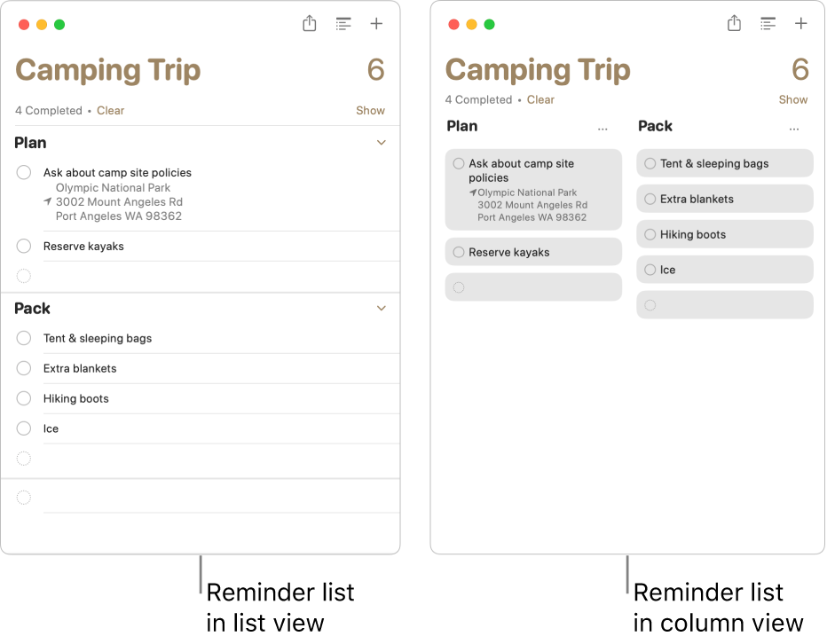Collapse the Pack section with its chevron
Image resolution: width=827 pixels, height=644 pixels.
pyautogui.click(x=381, y=308)
